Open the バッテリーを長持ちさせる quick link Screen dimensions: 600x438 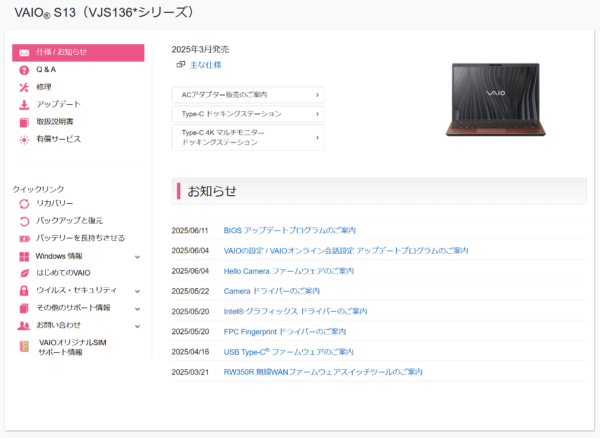[80, 238]
